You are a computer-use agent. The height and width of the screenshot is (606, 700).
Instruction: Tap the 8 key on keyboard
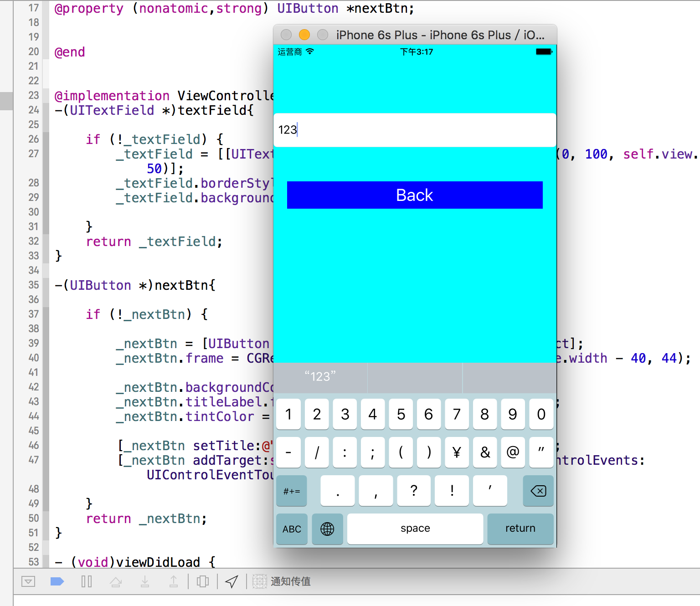click(x=485, y=414)
